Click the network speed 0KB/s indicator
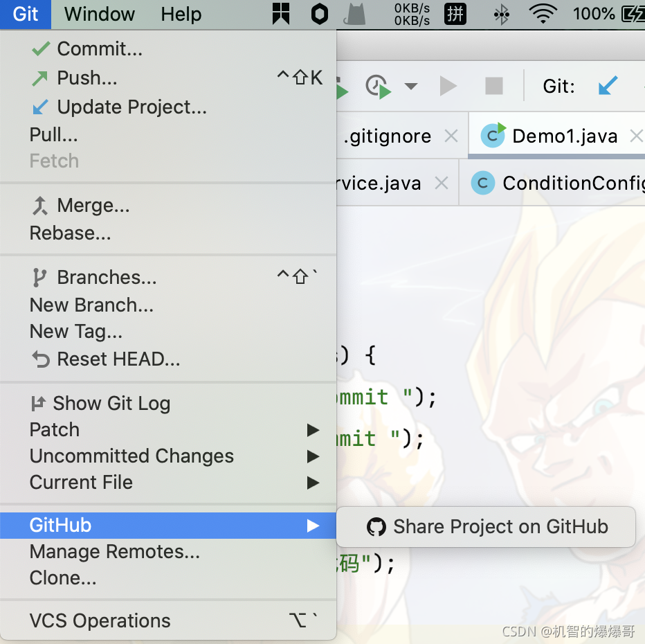The width and height of the screenshot is (645, 644). pyautogui.click(x=412, y=15)
